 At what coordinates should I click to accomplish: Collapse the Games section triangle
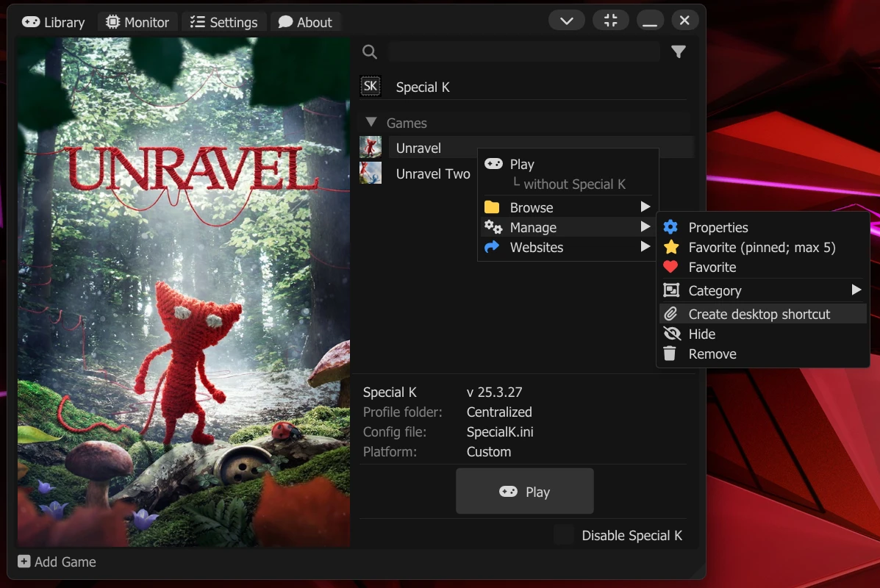371,122
